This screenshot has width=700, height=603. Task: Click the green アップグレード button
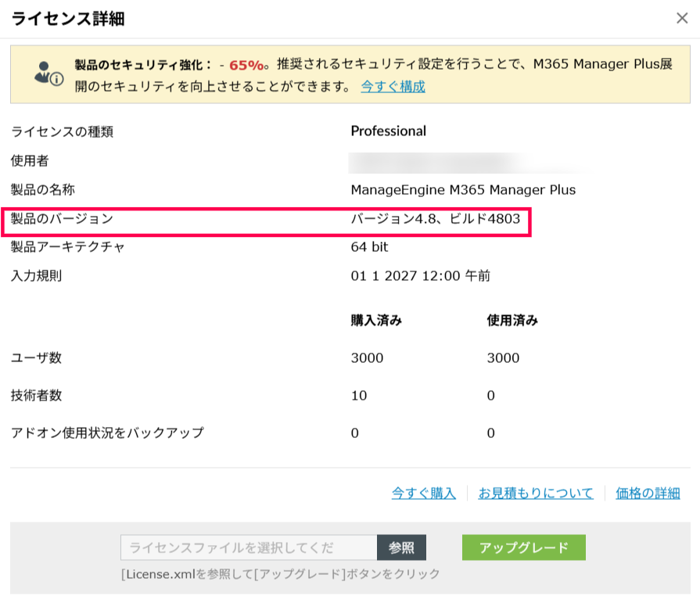[x=524, y=547]
